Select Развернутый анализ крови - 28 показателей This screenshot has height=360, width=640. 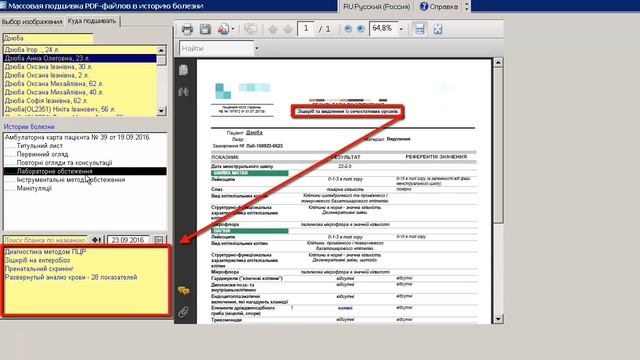[x=71, y=278]
